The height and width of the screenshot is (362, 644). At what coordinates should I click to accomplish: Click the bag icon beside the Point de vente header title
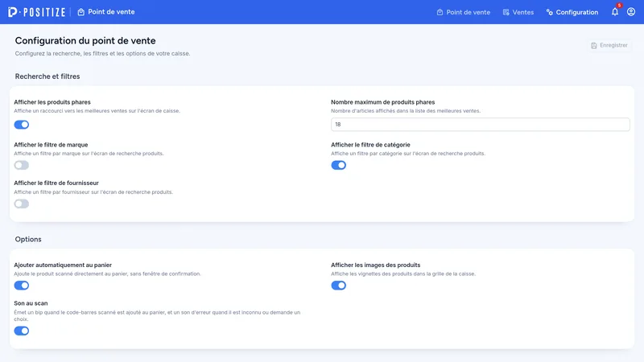pos(81,12)
